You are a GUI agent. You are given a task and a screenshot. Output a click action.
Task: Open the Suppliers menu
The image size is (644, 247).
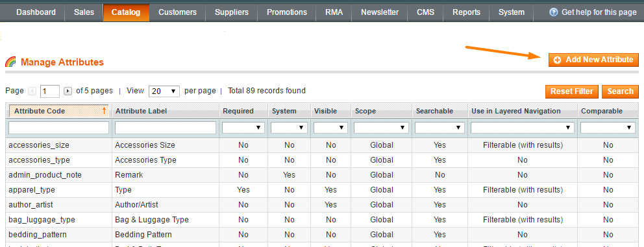coord(232,12)
